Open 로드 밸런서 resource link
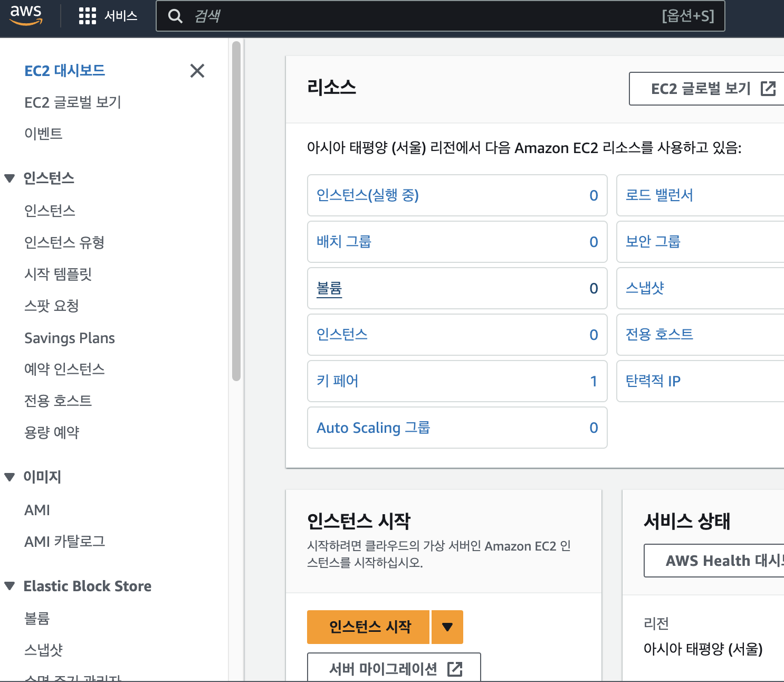 click(659, 195)
